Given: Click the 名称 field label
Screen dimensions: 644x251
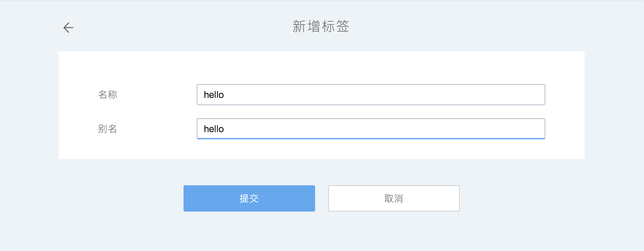Looking at the screenshot, I should pyautogui.click(x=108, y=95).
